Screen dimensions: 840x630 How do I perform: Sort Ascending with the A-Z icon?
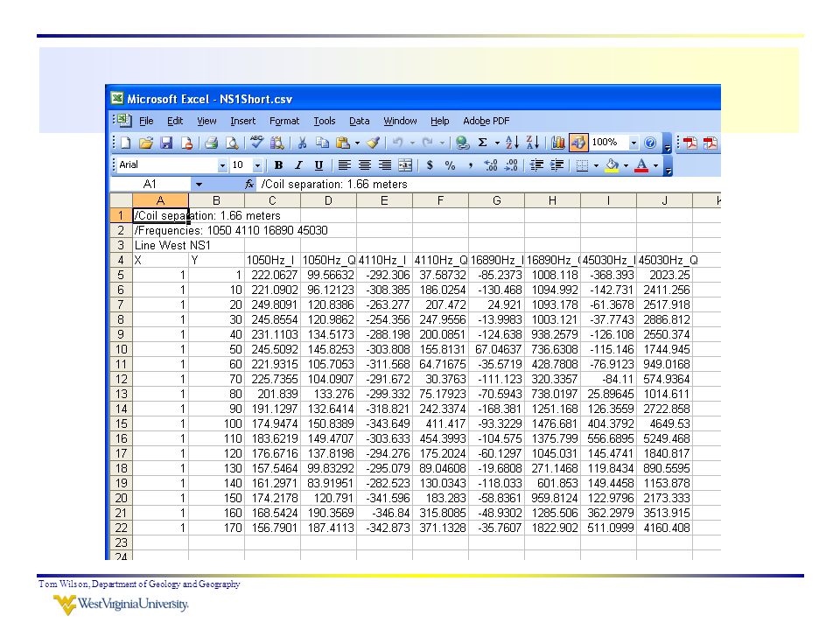512,143
